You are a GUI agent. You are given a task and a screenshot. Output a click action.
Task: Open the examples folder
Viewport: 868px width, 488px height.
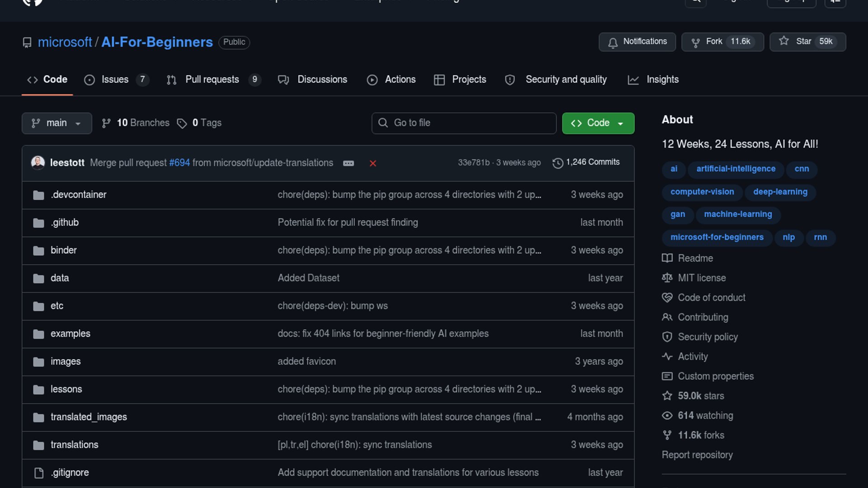click(x=70, y=334)
